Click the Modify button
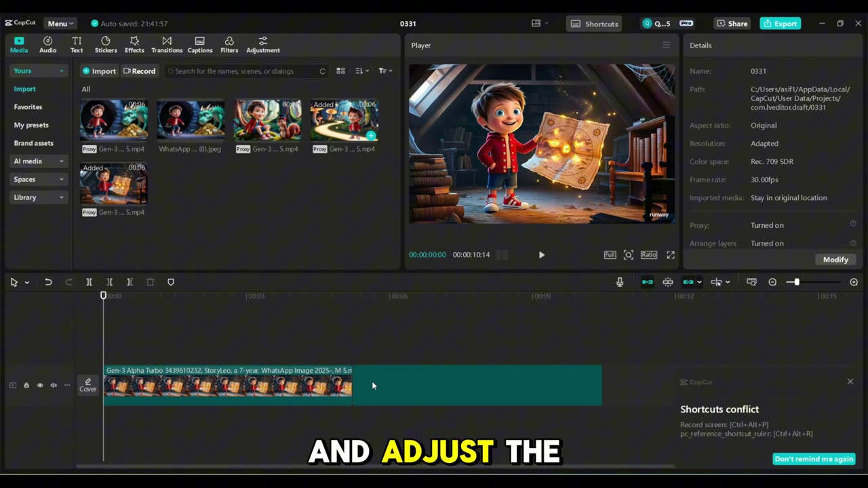Screen dimensions: 868x488 click(835, 260)
